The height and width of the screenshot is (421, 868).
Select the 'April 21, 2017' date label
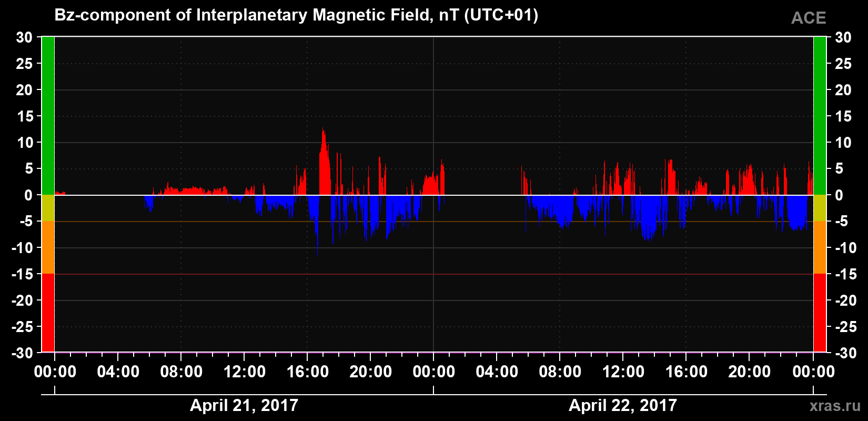pos(244,405)
